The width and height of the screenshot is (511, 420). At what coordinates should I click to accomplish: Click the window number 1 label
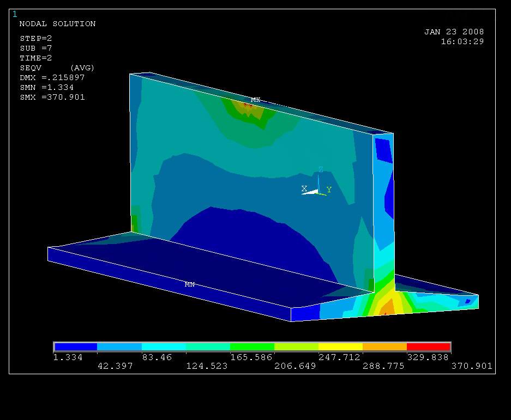point(15,14)
